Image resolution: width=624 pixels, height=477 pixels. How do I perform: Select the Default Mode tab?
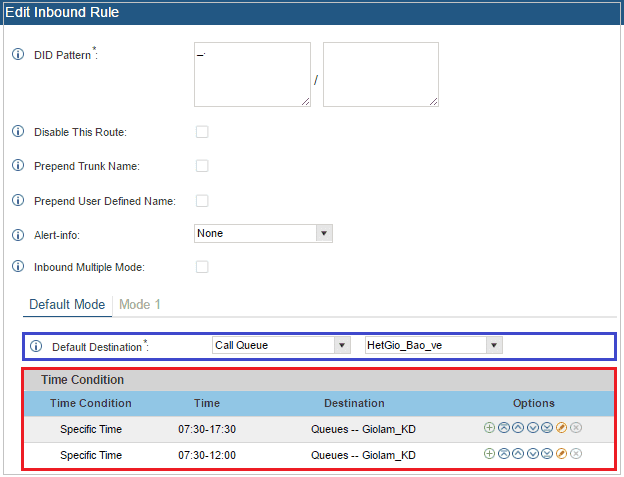67,304
